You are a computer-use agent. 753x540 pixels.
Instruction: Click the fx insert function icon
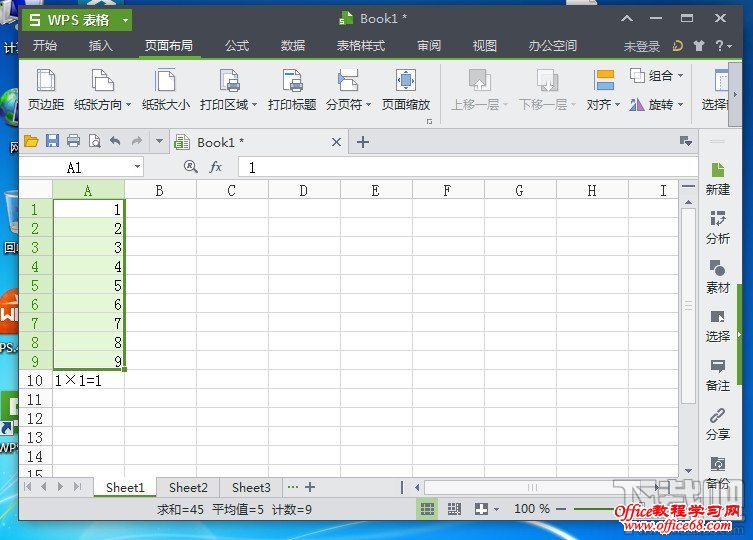216,167
